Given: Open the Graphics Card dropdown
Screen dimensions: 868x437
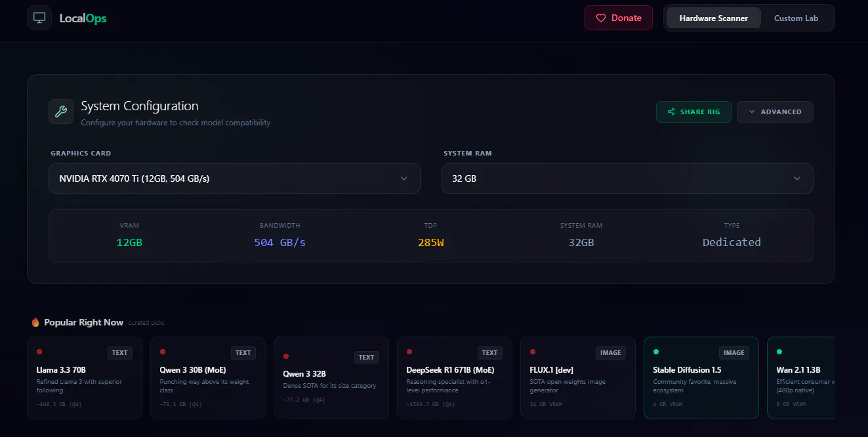Looking at the screenshot, I should click(x=234, y=178).
